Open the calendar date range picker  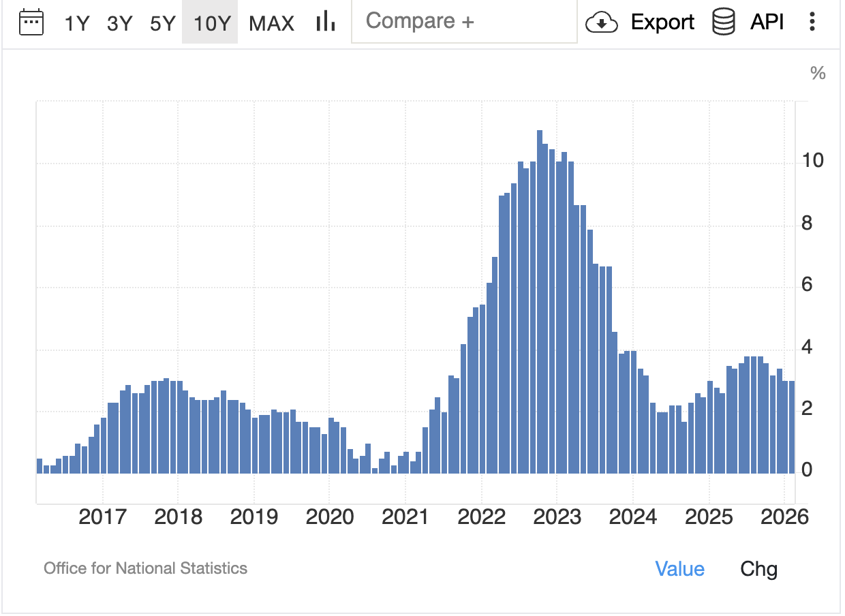(31, 22)
